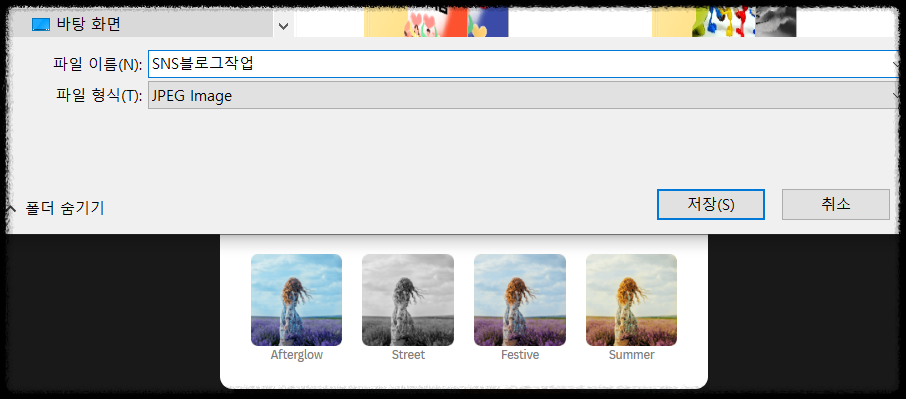Collapse folders with 폴더 숨기기

click(x=56, y=208)
